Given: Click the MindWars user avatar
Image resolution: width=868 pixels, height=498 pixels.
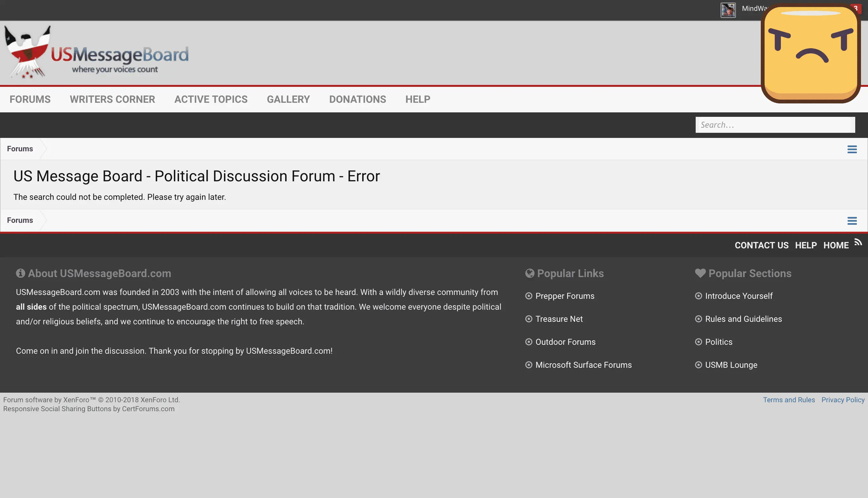Looking at the screenshot, I should point(728,10).
